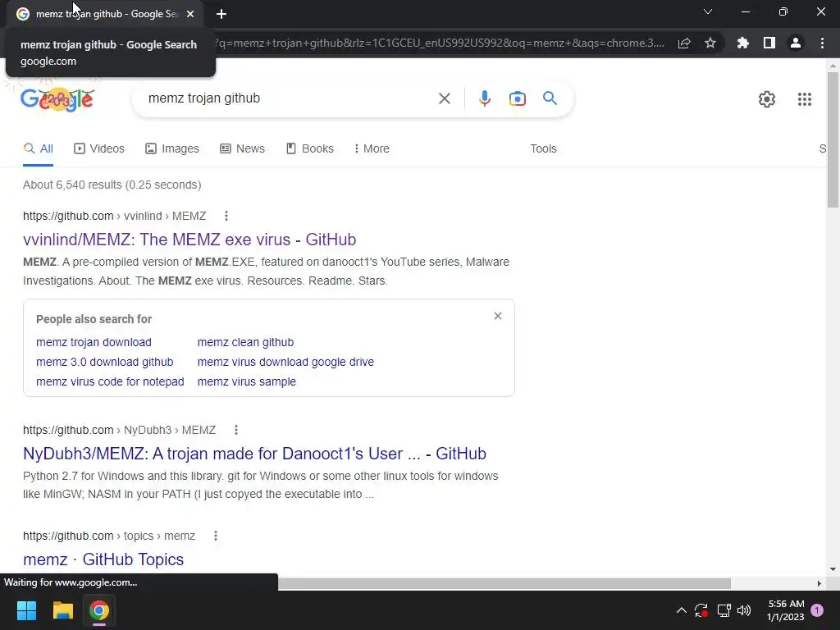Switch to the Images tab

pyautogui.click(x=172, y=149)
